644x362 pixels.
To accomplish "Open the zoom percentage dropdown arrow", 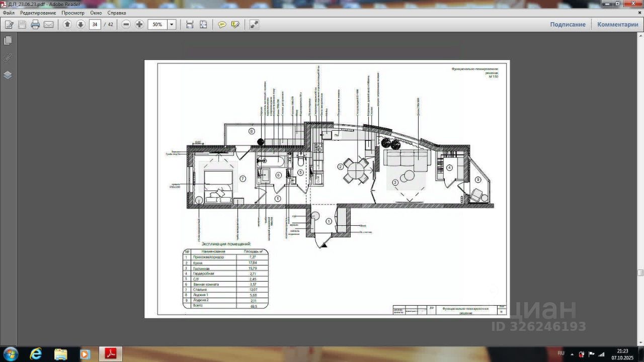I will pos(172,25).
